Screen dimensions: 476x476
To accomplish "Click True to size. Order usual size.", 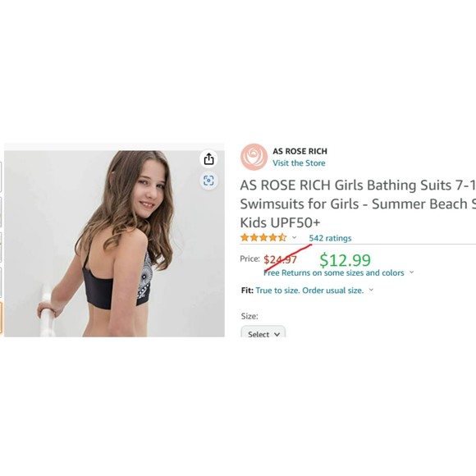I will pyautogui.click(x=309, y=291).
